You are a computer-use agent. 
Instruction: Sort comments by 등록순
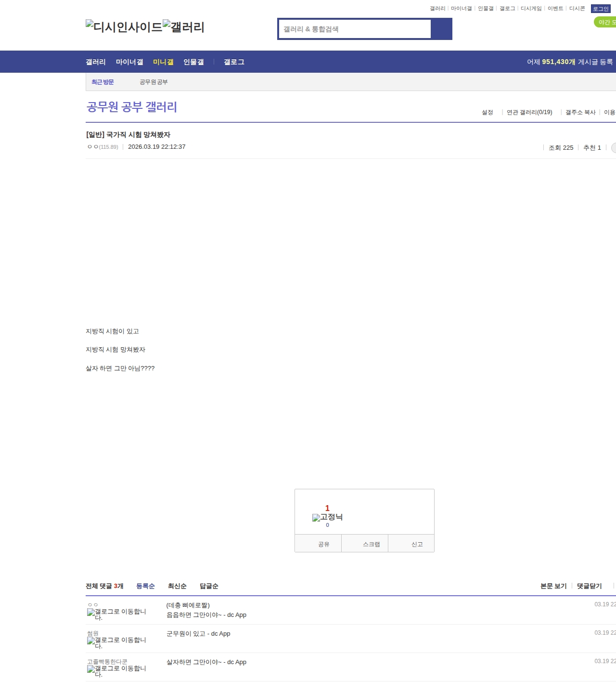coord(145,586)
